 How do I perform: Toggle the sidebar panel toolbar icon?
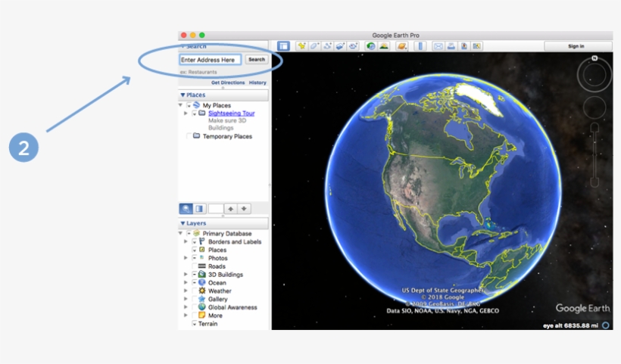pos(283,46)
